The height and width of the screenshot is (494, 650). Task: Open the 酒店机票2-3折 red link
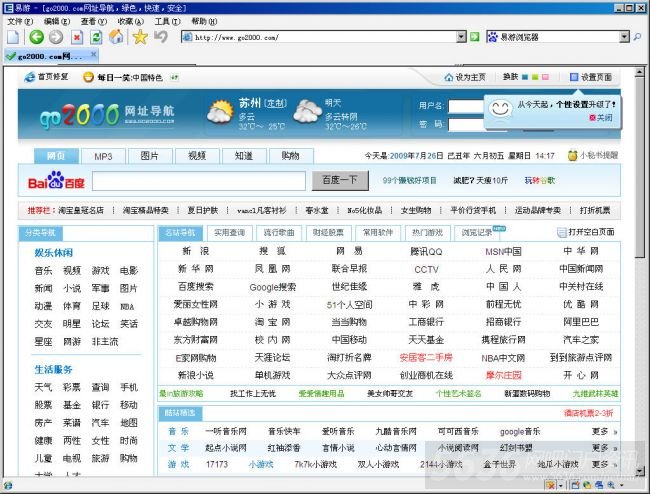[x=588, y=413]
